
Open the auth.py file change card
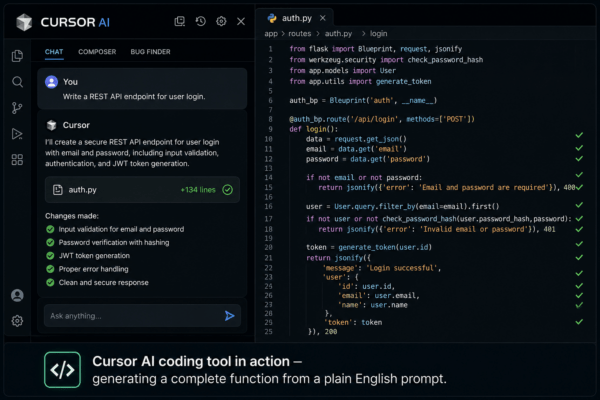pyautogui.click(x=142, y=189)
